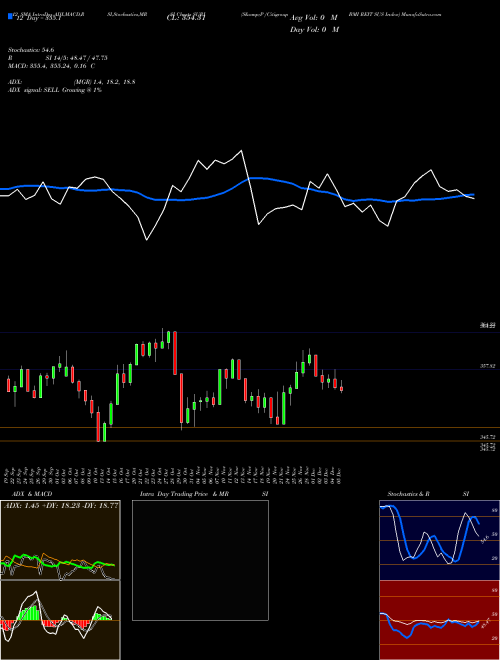The width and height of the screenshot is (500, 660).
Task: Click the blue 12-day SMA legend square
Action: pos(10,16)
